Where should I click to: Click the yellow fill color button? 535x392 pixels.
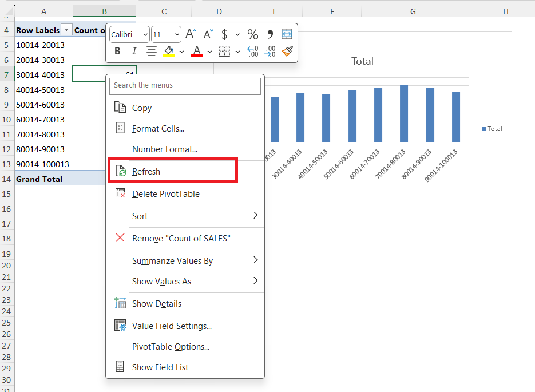click(169, 52)
